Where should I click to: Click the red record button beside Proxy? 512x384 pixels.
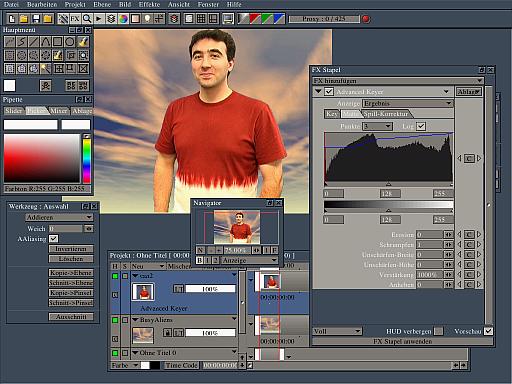click(366, 19)
